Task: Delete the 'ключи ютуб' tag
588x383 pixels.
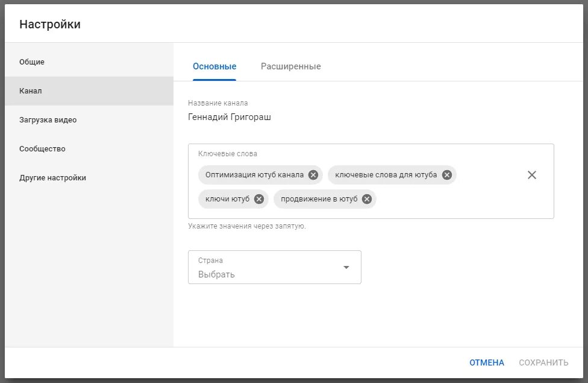Action: point(258,199)
